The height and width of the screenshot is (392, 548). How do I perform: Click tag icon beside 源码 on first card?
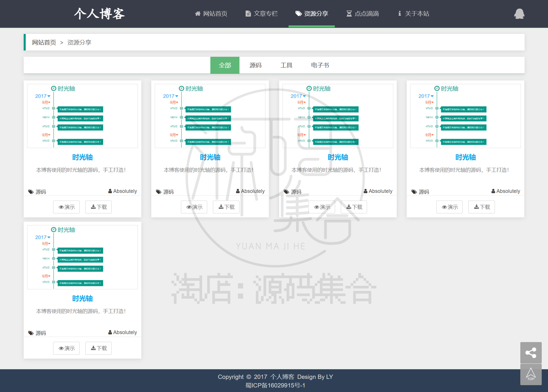31,192
